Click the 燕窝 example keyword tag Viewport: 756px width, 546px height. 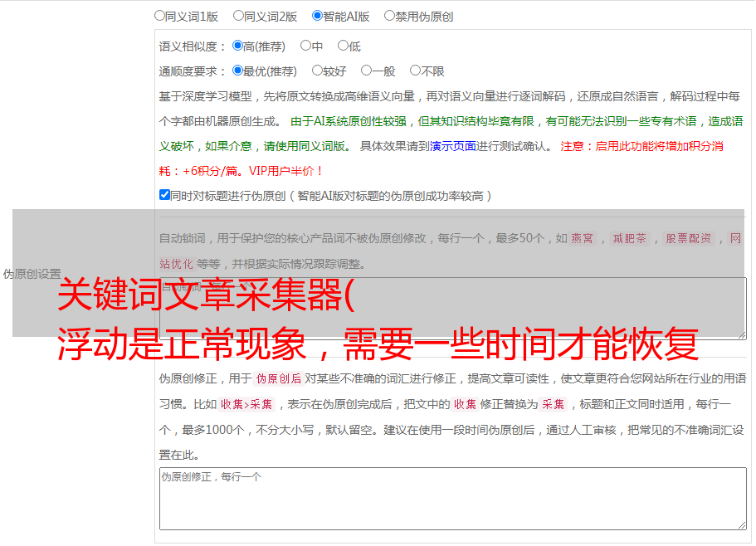tap(582, 238)
